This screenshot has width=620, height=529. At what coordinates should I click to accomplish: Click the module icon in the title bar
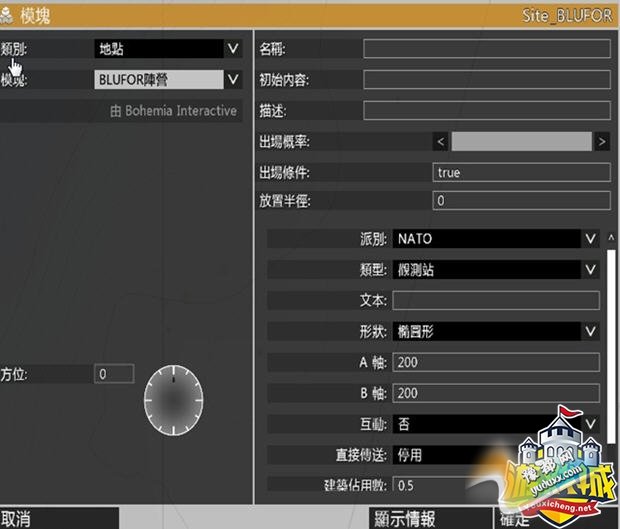(x=8, y=16)
